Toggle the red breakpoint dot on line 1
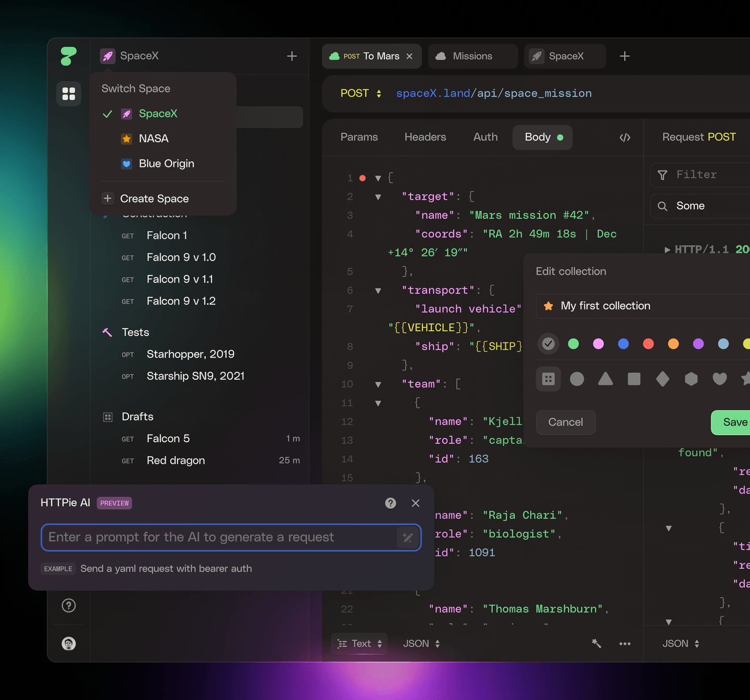750x700 pixels. click(362, 178)
